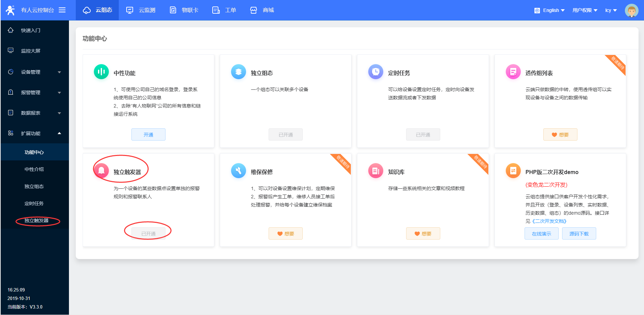Expand the 数据报表 sidebar menu
Screen dimensions: 644x315
(35, 113)
